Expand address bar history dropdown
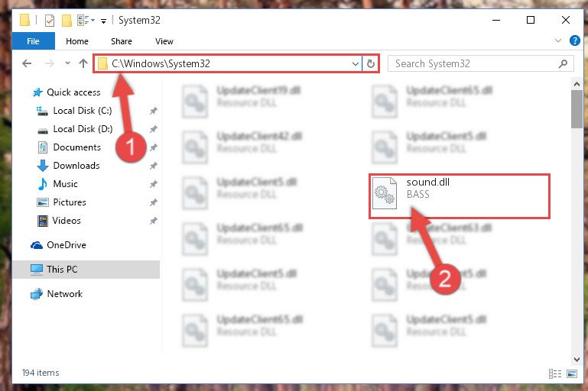This screenshot has height=391, width=588. tap(355, 63)
